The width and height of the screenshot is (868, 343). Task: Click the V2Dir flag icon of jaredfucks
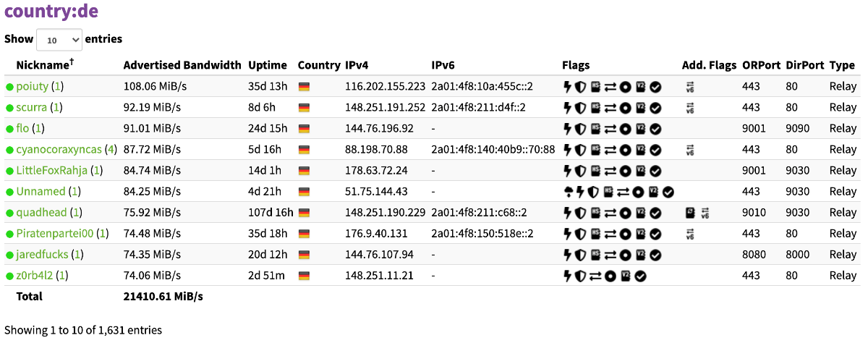[640, 255]
